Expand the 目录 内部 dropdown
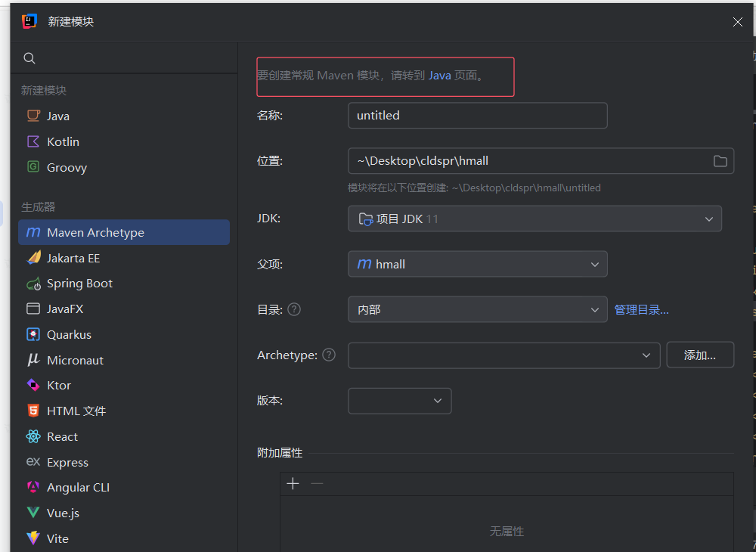This screenshot has width=756, height=552. 477,309
